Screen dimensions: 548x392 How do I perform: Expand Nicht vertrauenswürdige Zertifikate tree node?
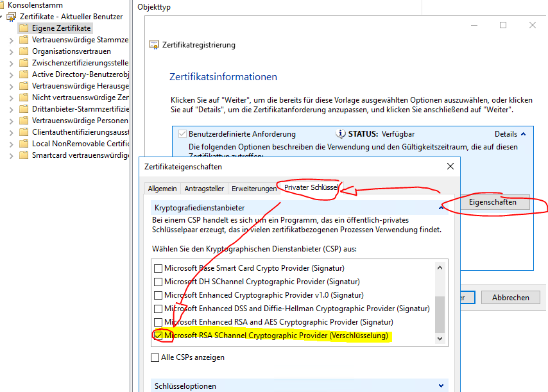(11, 98)
